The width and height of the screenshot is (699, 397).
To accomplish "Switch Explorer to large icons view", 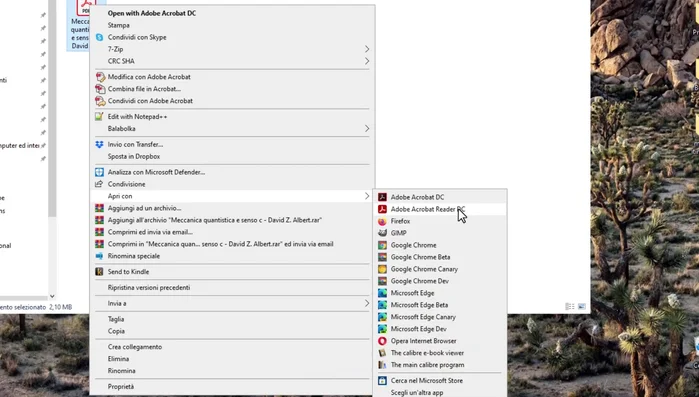I will pos(582,307).
